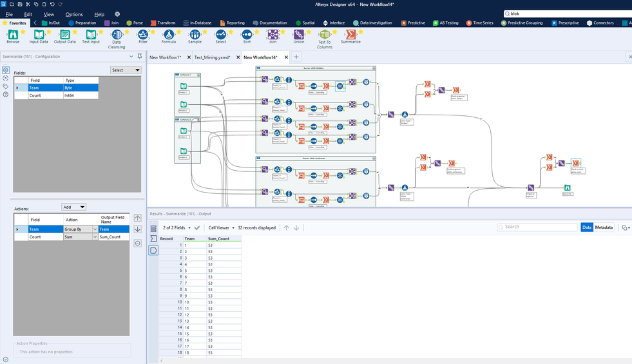
Task: Move selected action down arrow
Action: [137, 229]
